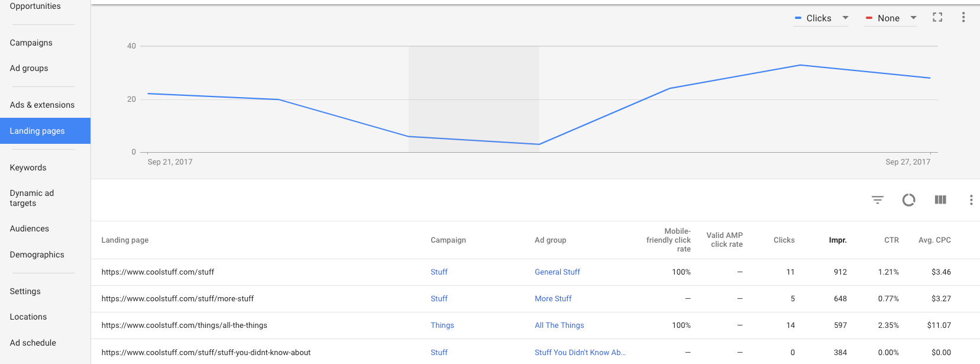
Task: Open Dynamic ad targets in the sidebar
Action: (32, 198)
